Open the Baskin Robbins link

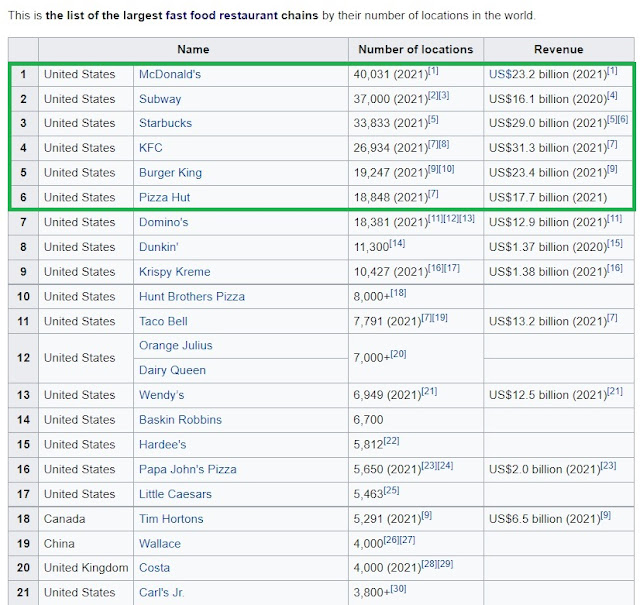pyautogui.click(x=180, y=420)
